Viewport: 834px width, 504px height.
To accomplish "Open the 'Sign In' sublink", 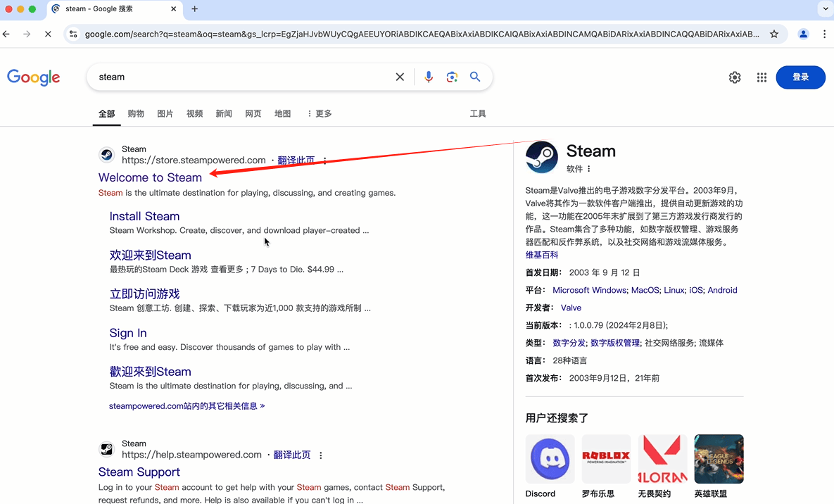I will (x=127, y=333).
